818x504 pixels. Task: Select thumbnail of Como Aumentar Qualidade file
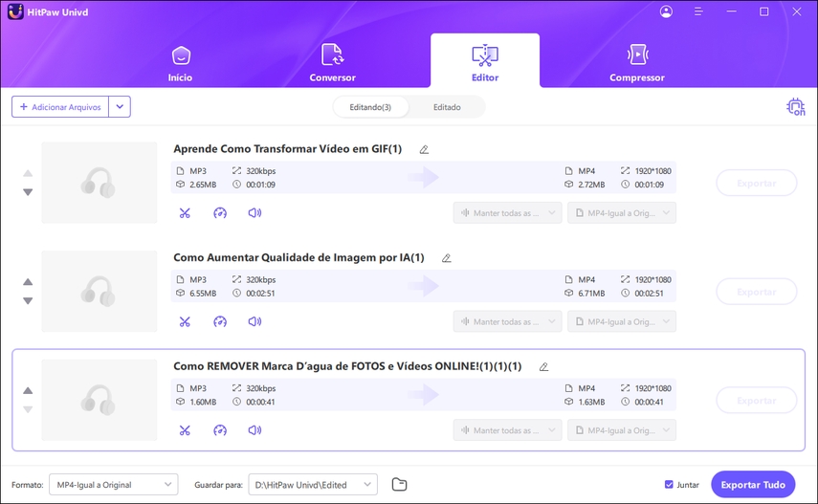click(x=99, y=291)
